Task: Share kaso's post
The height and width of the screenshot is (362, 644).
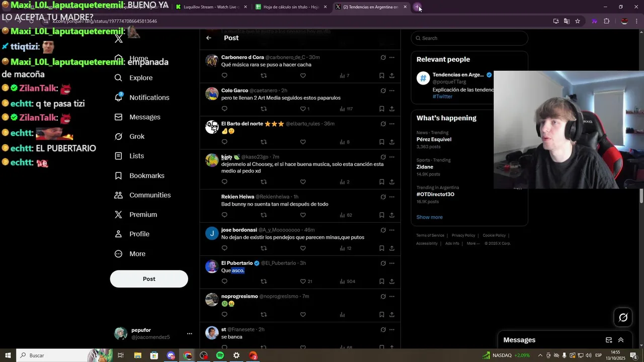Action: coord(392,182)
